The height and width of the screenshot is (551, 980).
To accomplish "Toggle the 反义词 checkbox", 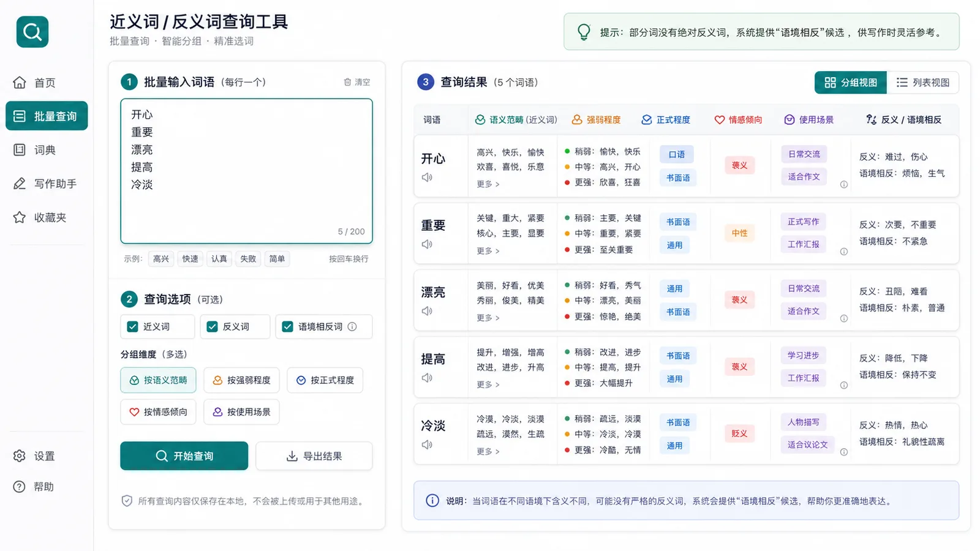I will point(212,327).
